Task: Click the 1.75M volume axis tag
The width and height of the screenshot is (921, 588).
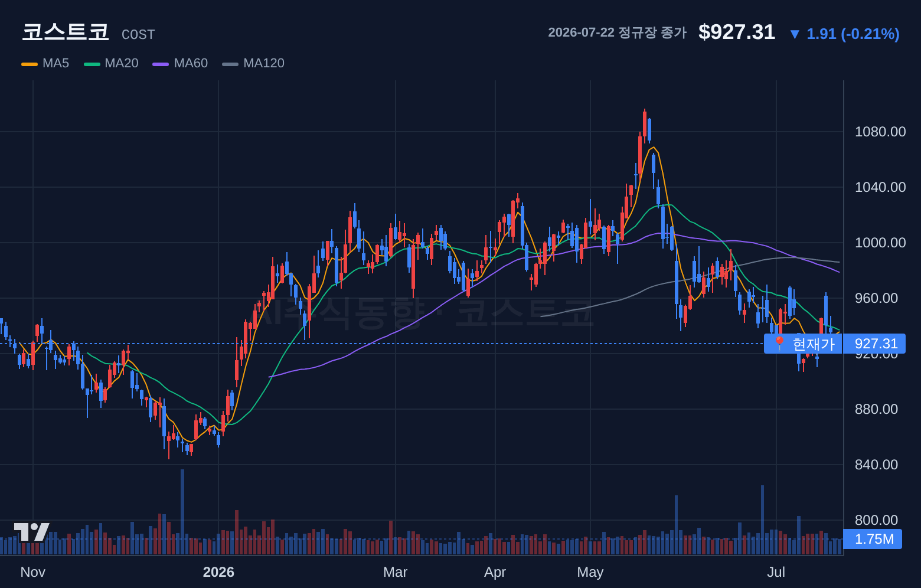Action: coord(873,538)
